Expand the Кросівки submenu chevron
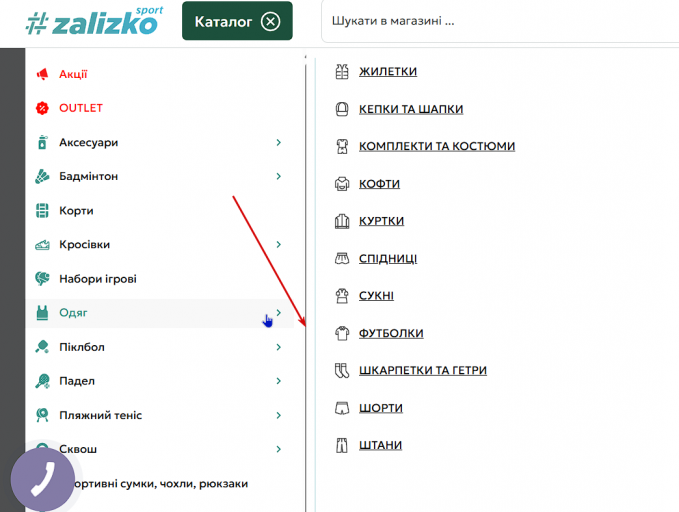Viewport: 679px width, 512px height. tap(278, 245)
